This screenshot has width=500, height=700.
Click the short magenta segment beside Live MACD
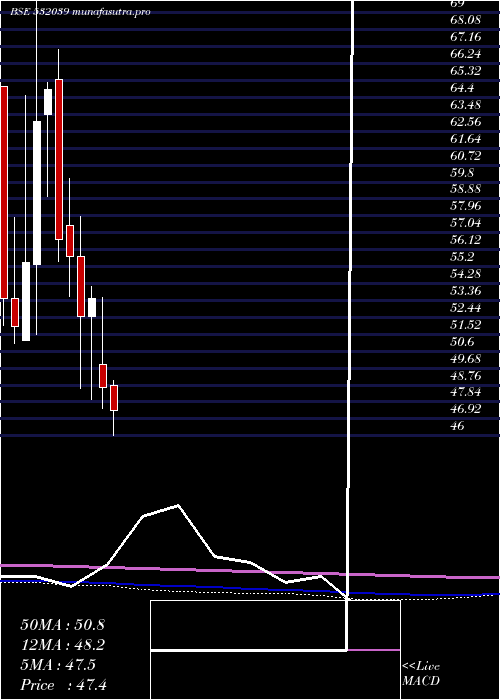tap(374, 650)
